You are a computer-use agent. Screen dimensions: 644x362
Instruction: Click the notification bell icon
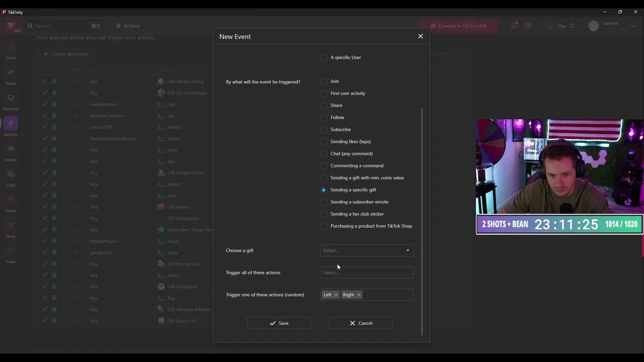[514, 26]
